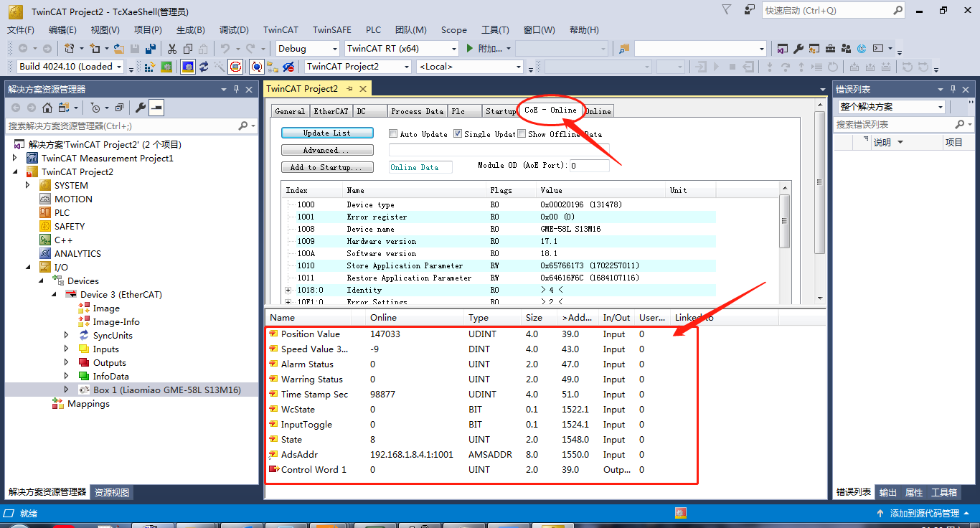Click the Restart TwinCAT Run Mode icon
The image size is (980, 528).
pos(166,67)
